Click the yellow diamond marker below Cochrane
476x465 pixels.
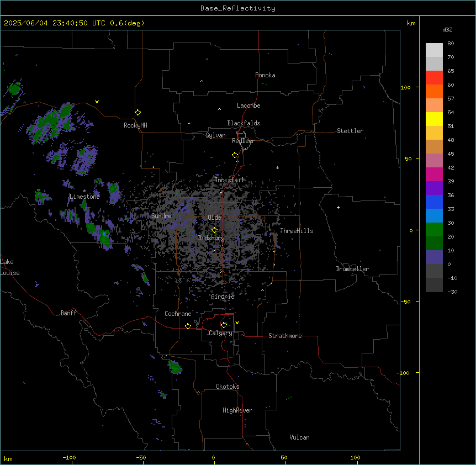pyautogui.click(x=188, y=326)
